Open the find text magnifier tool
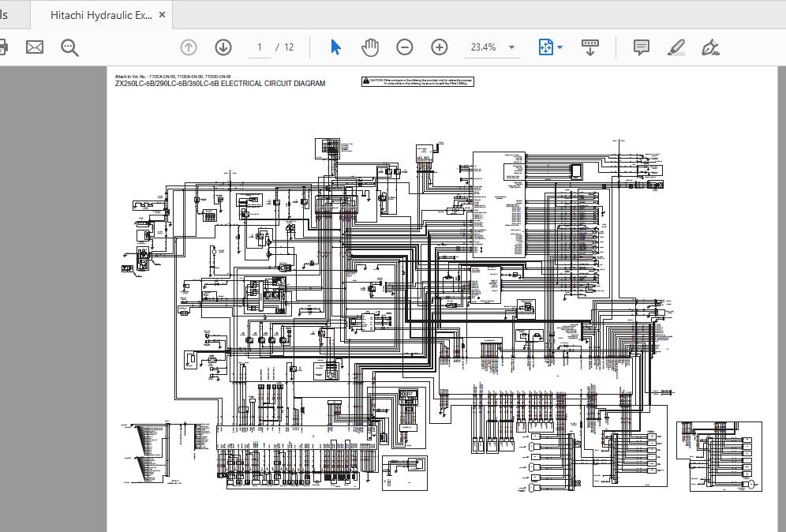Image resolution: width=786 pixels, height=532 pixels. pyautogui.click(x=69, y=47)
